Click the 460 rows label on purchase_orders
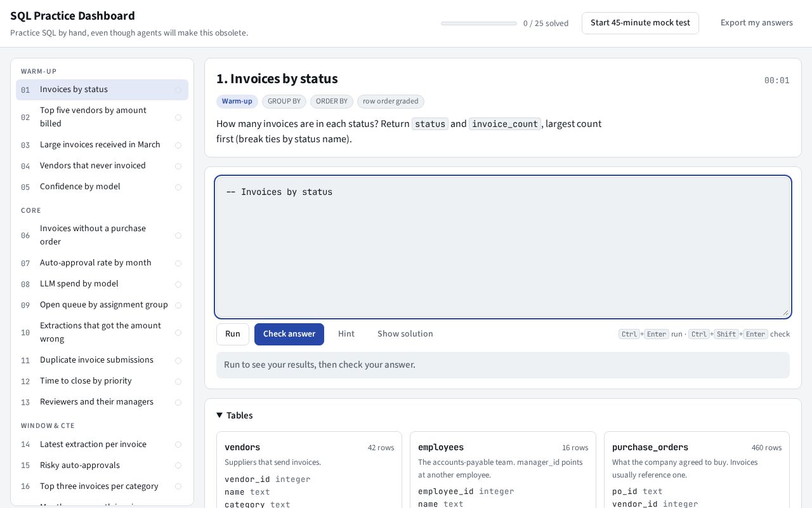 tap(766, 448)
